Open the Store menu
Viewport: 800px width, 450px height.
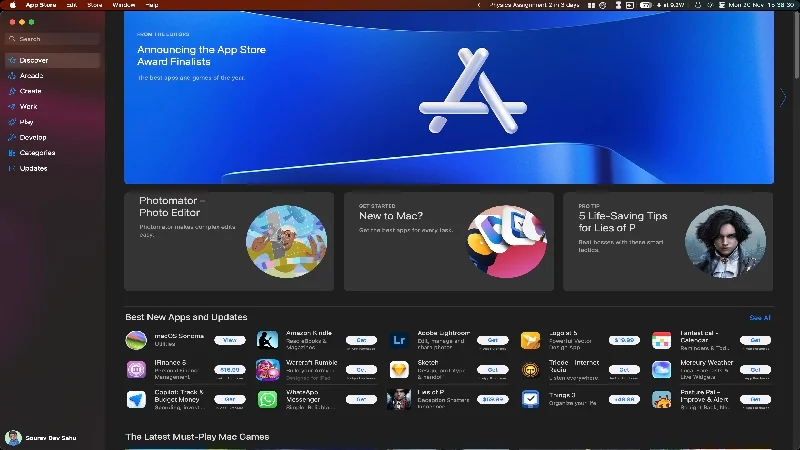pyautogui.click(x=95, y=5)
